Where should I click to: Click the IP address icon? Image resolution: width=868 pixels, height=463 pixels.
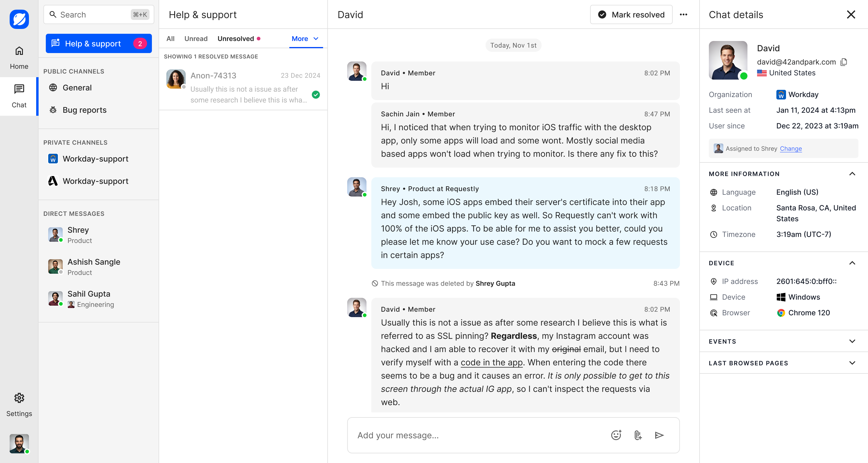coord(713,281)
